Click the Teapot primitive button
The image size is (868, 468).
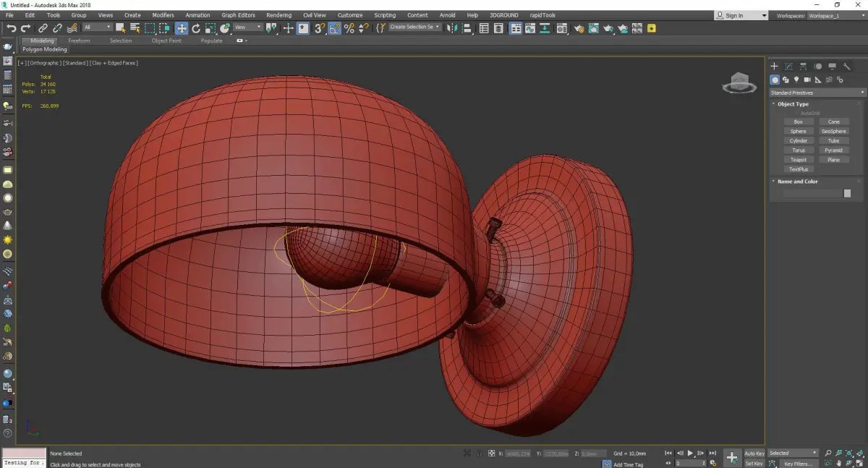pos(798,160)
